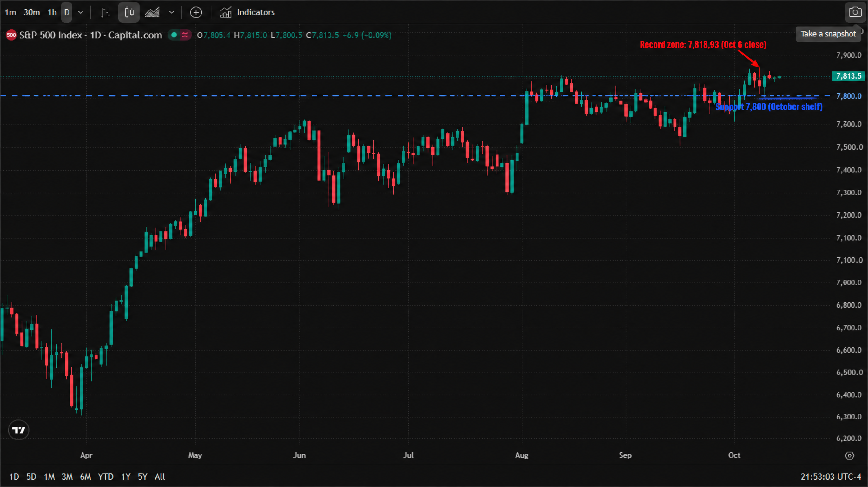The width and height of the screenshot is (868, 487).
Task: Click the green market status dot
Action: (x=174, y=35)
